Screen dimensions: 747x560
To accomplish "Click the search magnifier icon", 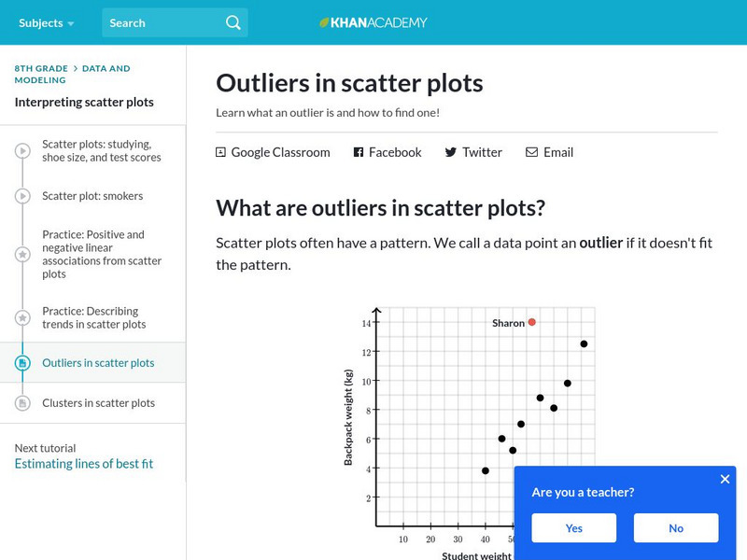I will pyautogui.click(x=233, y=22).
